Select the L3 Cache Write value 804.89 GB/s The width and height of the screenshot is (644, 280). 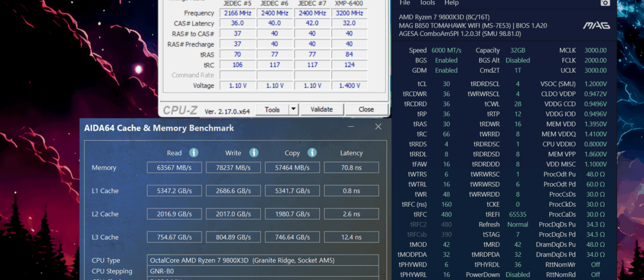point(233,237)
